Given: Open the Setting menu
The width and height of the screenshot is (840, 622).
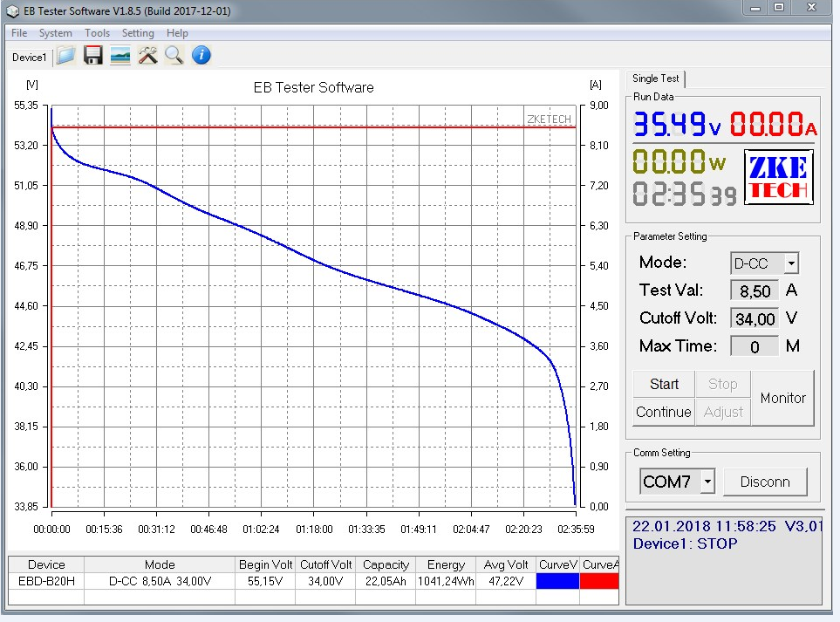Looking at the screenshot, I should click(x=138, y=33).
